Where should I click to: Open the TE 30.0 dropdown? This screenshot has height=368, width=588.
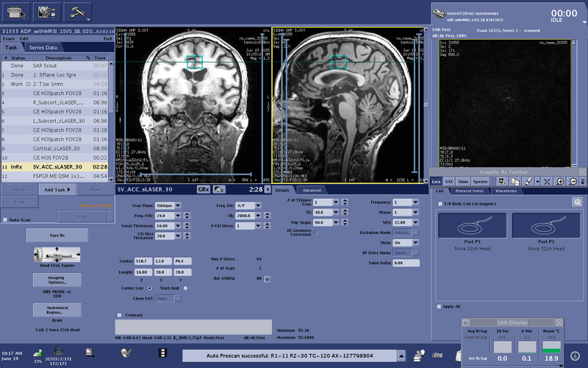336,212
